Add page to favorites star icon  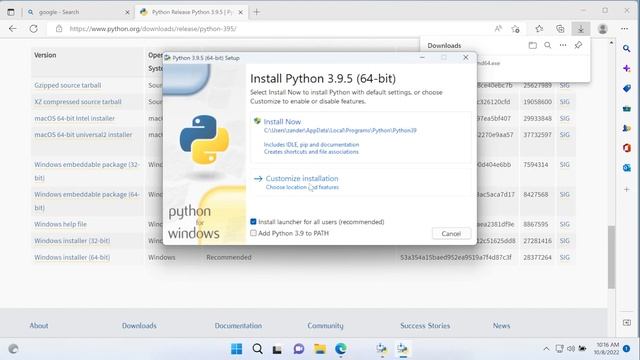[x=516, y=29]
